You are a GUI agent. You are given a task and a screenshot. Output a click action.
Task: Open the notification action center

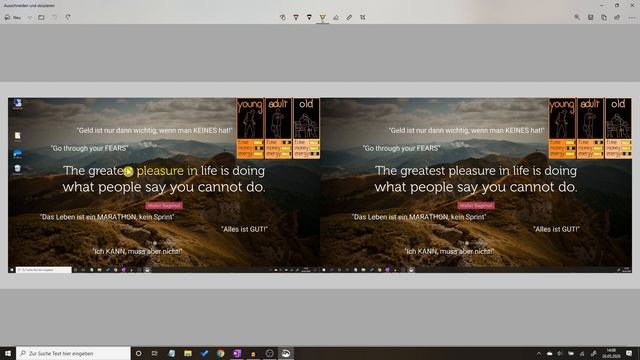click(629, 353)
